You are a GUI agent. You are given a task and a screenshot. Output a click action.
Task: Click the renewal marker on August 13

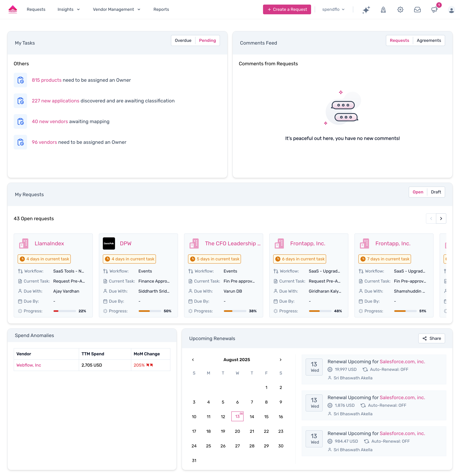click(x=241, y=414)
